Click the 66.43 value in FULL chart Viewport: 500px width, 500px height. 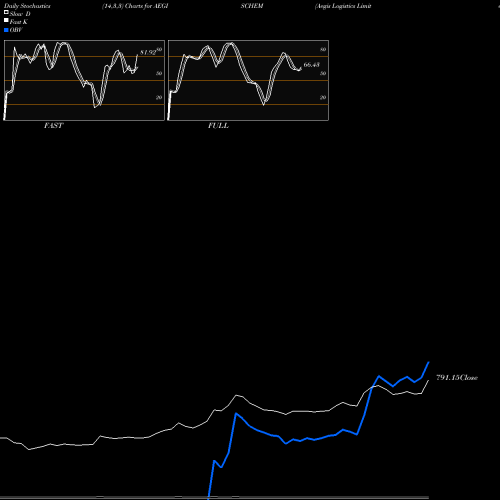pyautogui.click(x=312, y=65)
